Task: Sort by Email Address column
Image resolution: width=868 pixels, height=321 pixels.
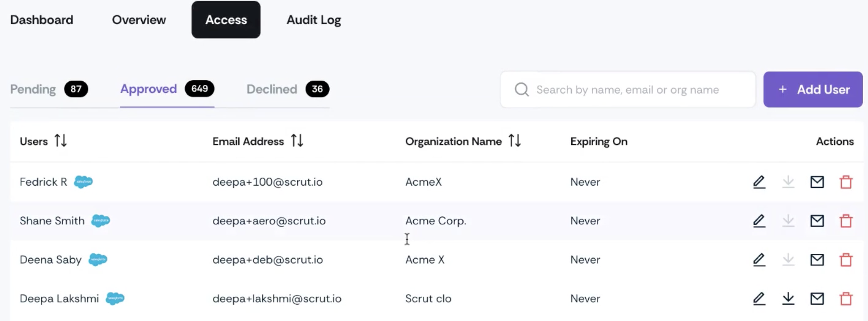Action: 297,141
